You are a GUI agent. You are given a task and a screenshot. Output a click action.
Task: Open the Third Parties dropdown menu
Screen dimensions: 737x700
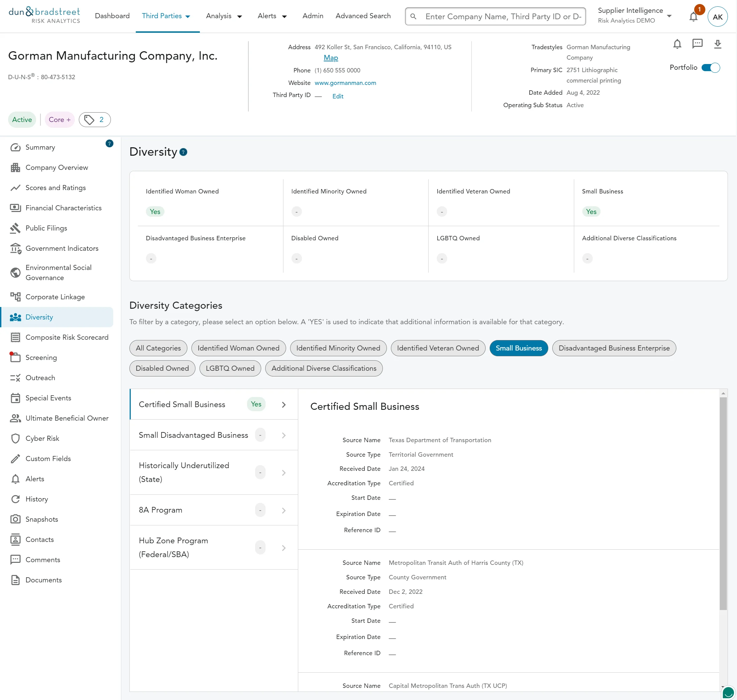point(166,16)
